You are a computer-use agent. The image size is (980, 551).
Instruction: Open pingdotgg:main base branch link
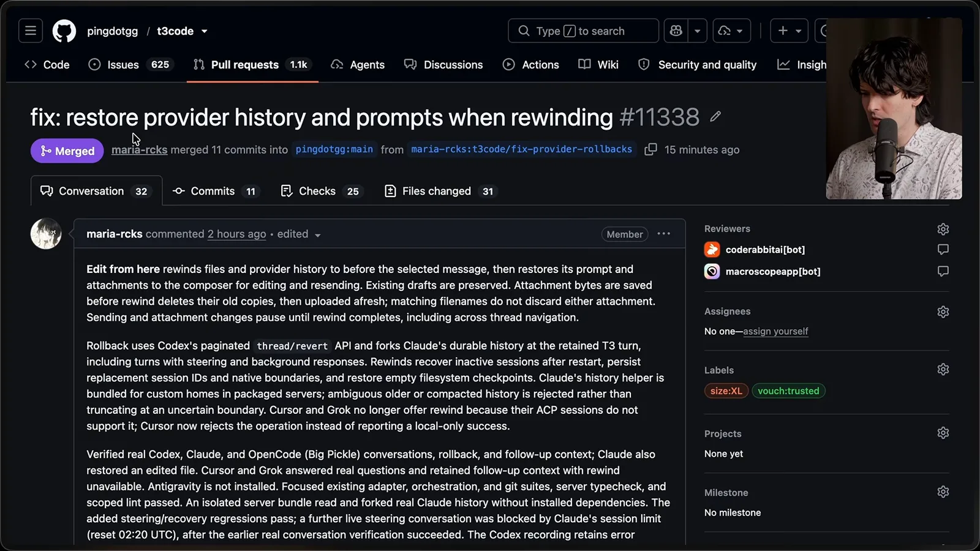(x=334, y=149)
